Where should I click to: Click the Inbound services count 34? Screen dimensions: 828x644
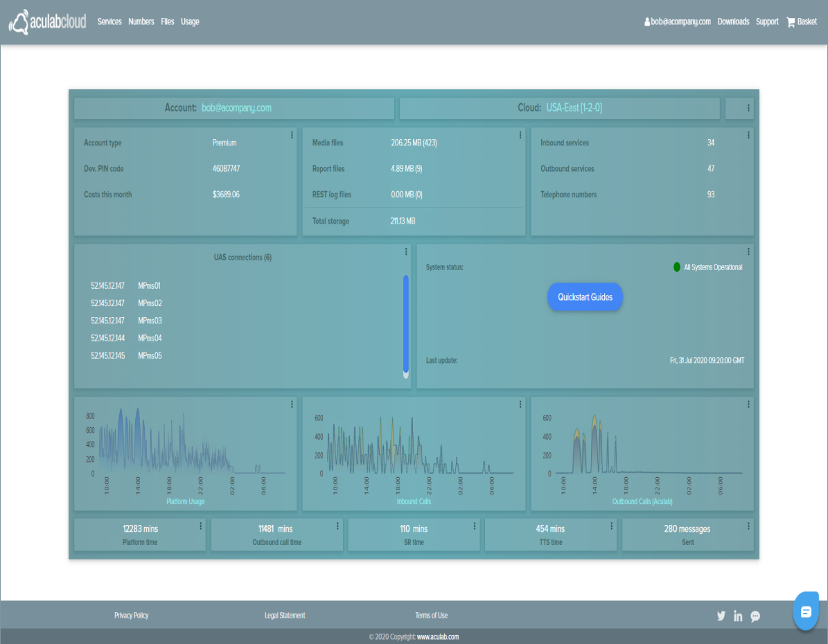click(711, 143)
